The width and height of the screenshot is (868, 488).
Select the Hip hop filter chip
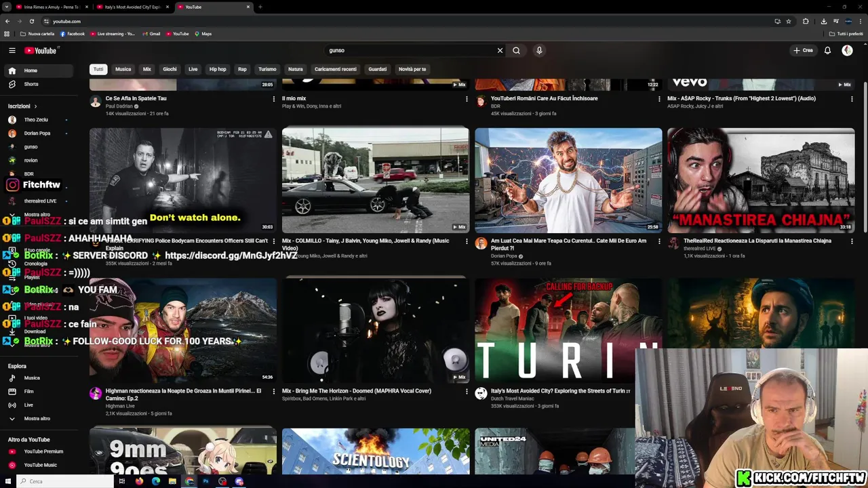pyautogui.click(x=218, y=69)
